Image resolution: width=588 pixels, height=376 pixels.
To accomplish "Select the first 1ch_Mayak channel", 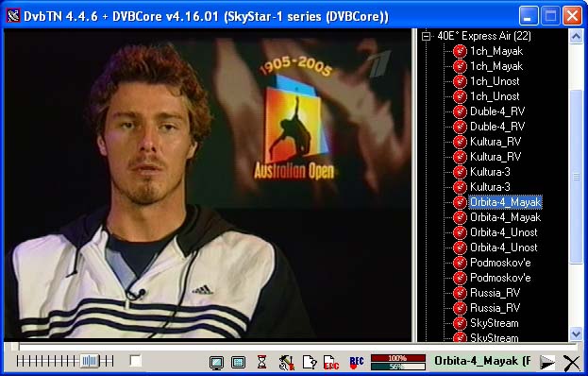I will coord(496,51).
